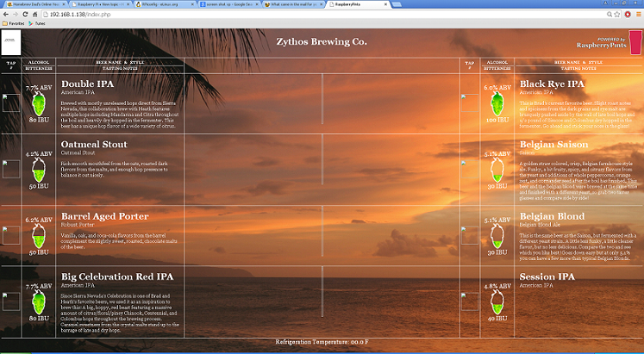Click the Belgian Saison hop icon
This screenshot has width=644, height=354.
click(497, 170)
